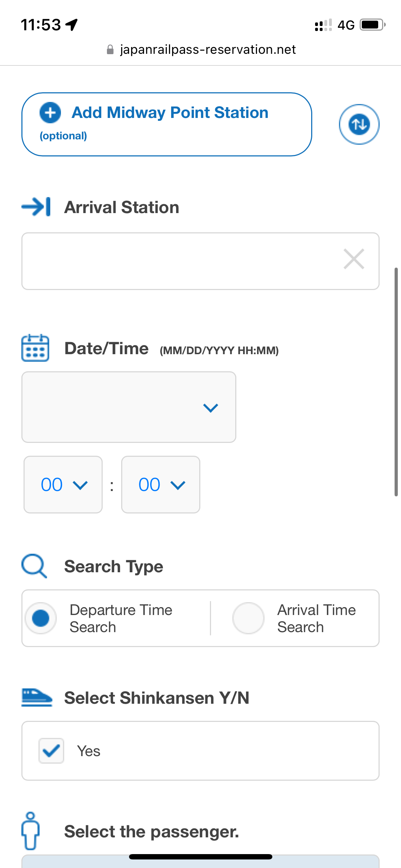Viewport: 401px width, 868px height.
Task: Click the page scrollbar on right edge
Action: [396, 382]
